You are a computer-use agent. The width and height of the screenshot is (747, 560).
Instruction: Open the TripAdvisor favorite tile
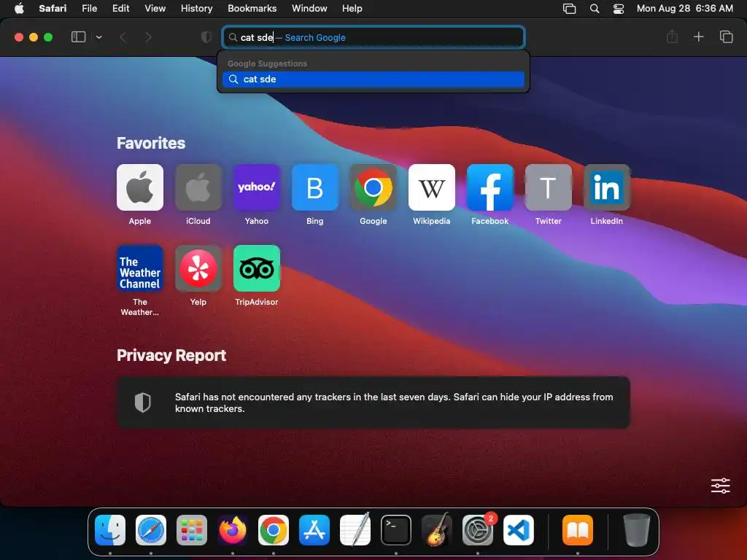tap(256, 268)
